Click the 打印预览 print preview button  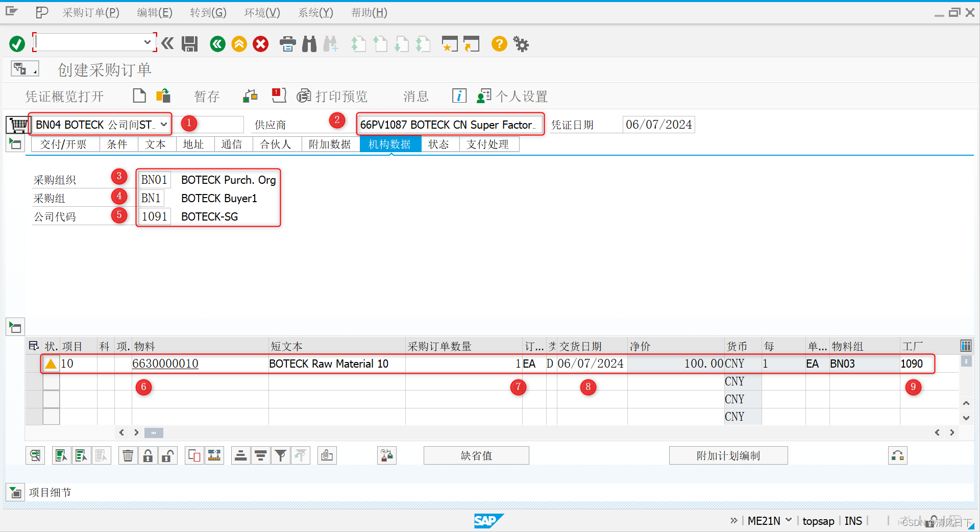click(x=332, y=96)
